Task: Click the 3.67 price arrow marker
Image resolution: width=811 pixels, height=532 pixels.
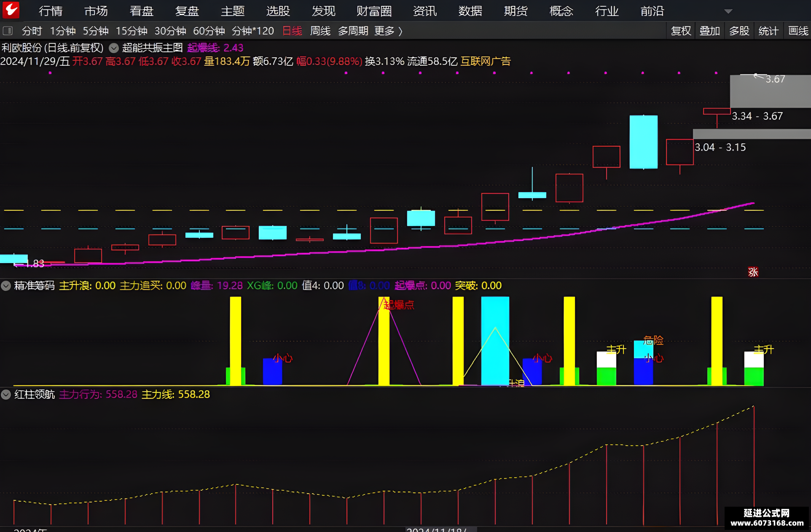Action: pos(758,76)
